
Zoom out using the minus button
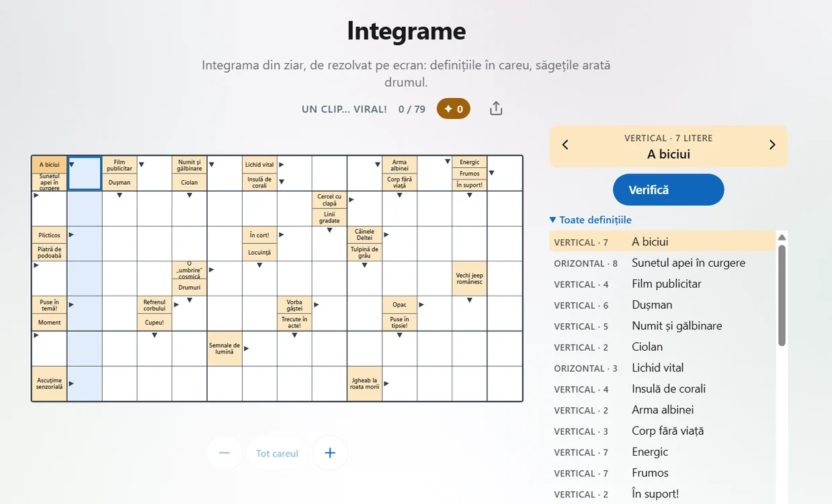[x=224, y=453]
